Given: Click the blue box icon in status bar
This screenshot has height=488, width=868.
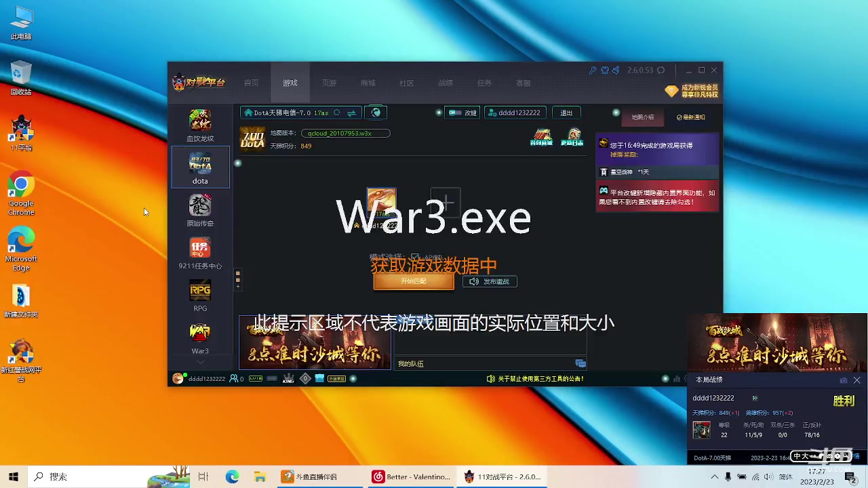Looking at the screenshot, I should pos(319,379).
